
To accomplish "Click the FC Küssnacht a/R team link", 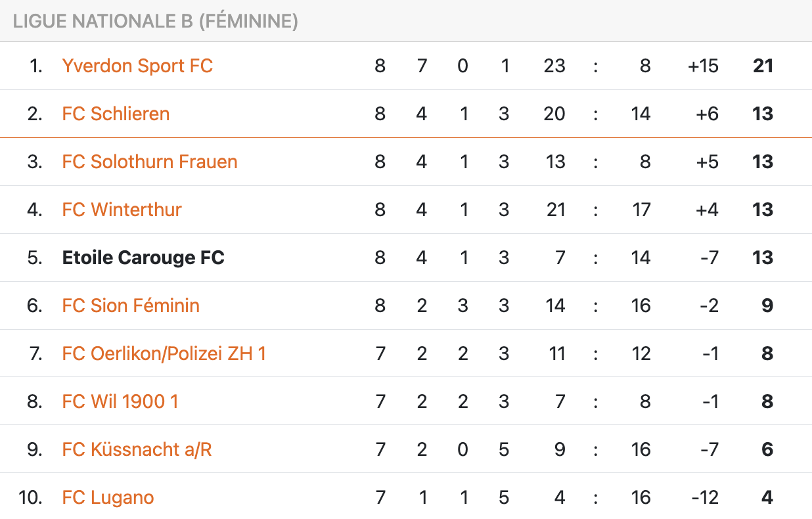I will tap(137, 449).
